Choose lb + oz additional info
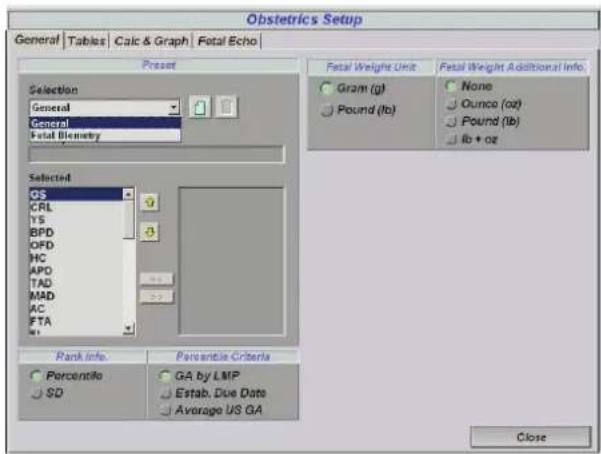 click(452, 140)
